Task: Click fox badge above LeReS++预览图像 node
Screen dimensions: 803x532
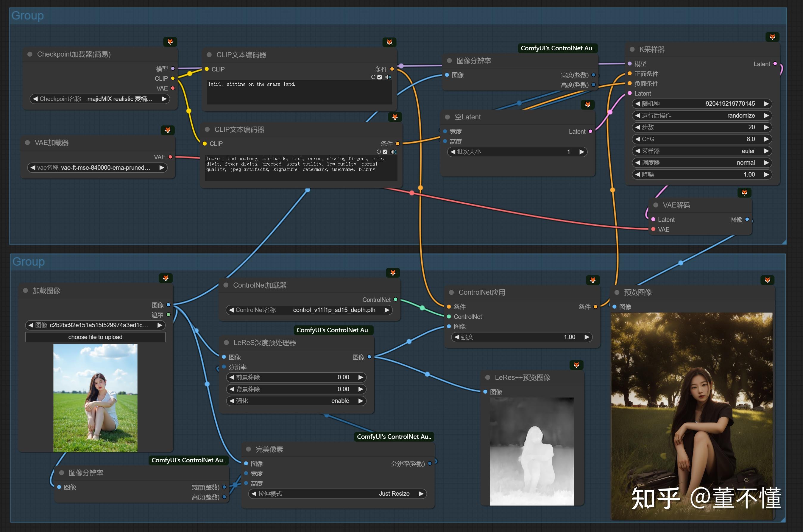Action: (x=576, y=365)
